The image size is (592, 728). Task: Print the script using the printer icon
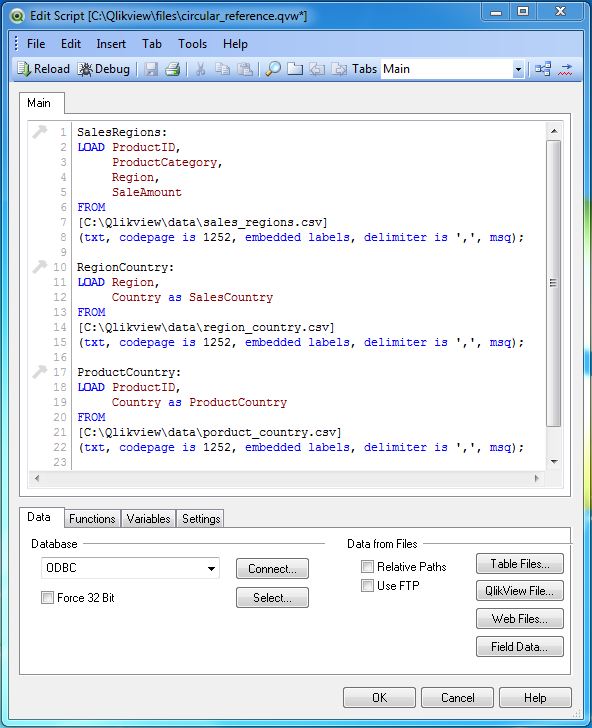click(x=173, y=70)
